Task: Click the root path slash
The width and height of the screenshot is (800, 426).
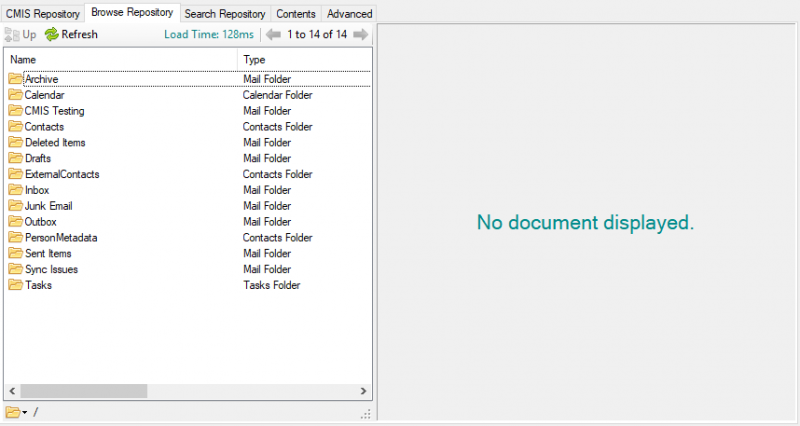Action: [x=35, y=412]
